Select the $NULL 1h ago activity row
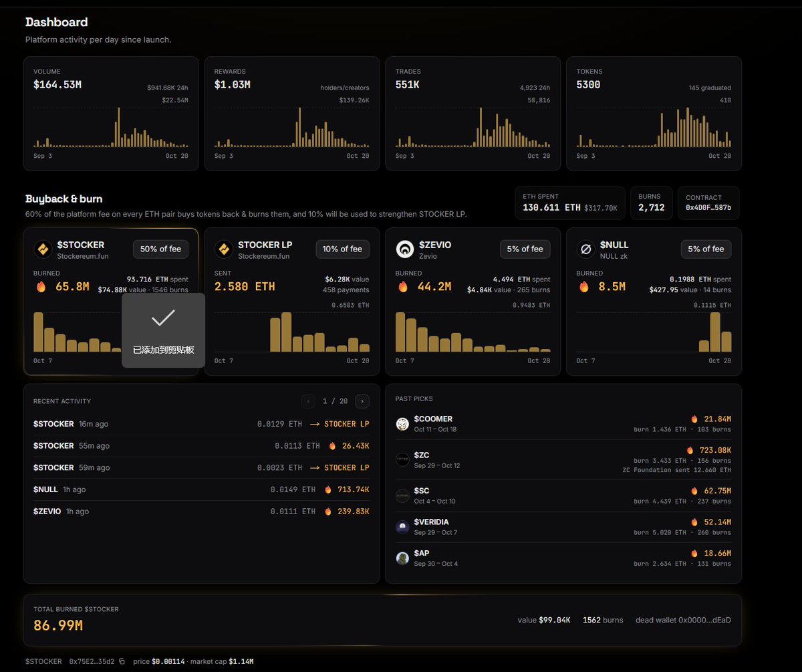 [201, 489]
